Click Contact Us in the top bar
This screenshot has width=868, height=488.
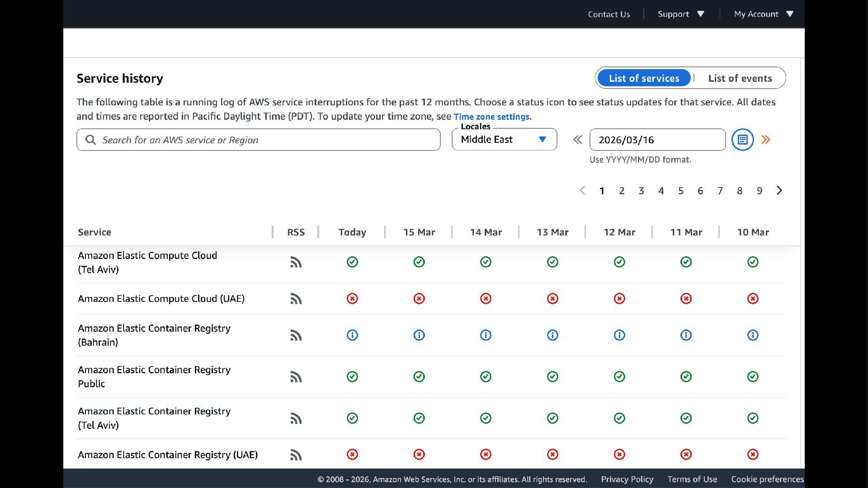pyautogui.click(x=609, y=14)
